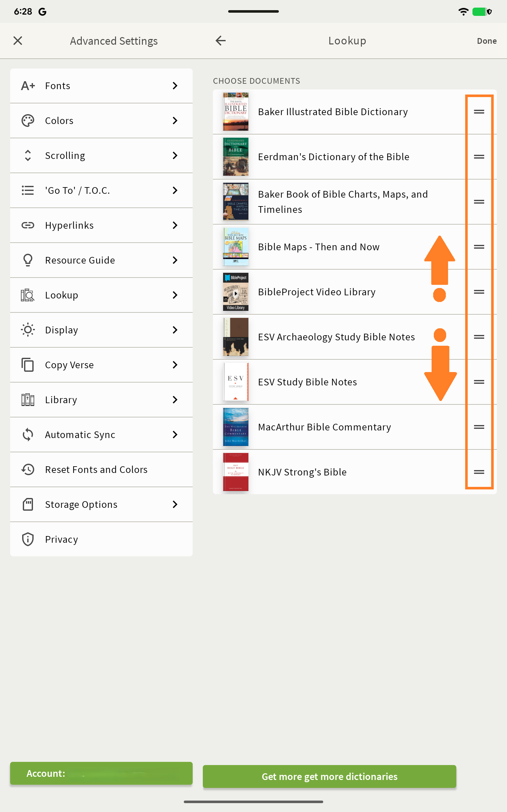This screenshot has width=507, height=812.
Task: Tap the Fonts A+ icon
Action: 28,86
